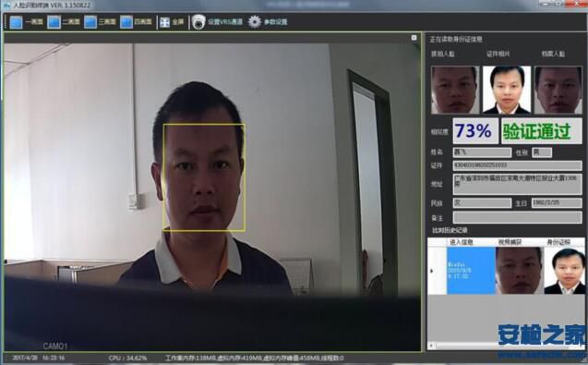Click the CPU usage status entry
The width and height of the screenshot is (588, 365).
coord(127,359)
